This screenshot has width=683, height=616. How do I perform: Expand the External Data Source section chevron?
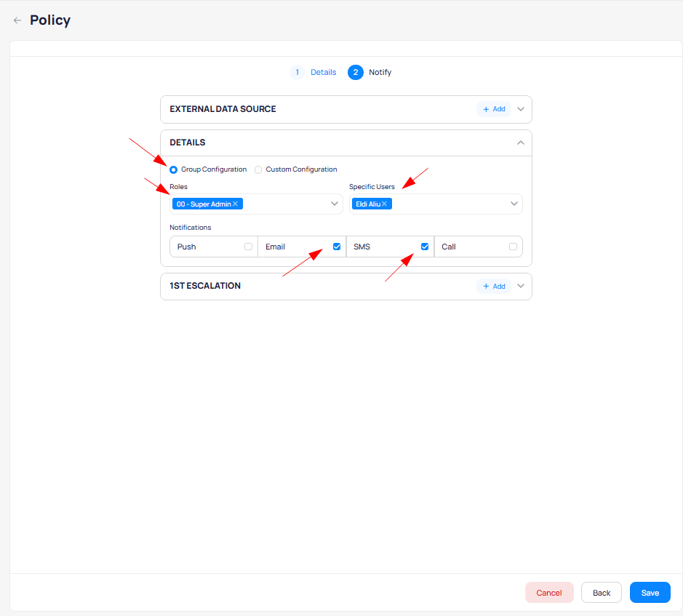520,109
